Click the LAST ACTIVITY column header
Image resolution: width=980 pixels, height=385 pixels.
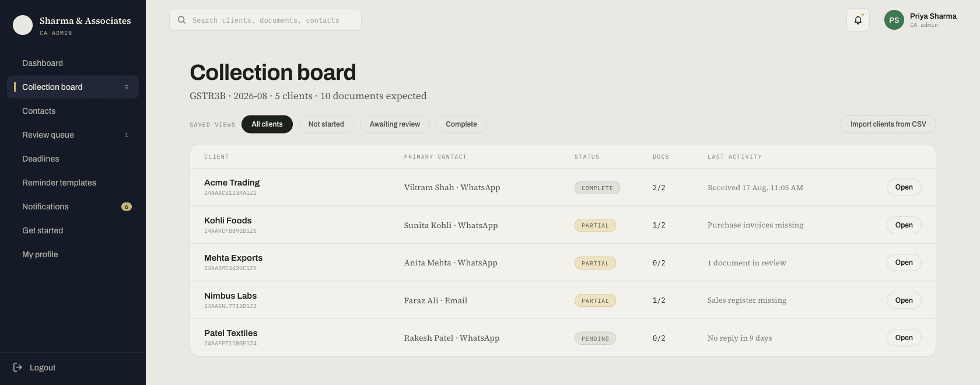(x=734, y=157)
